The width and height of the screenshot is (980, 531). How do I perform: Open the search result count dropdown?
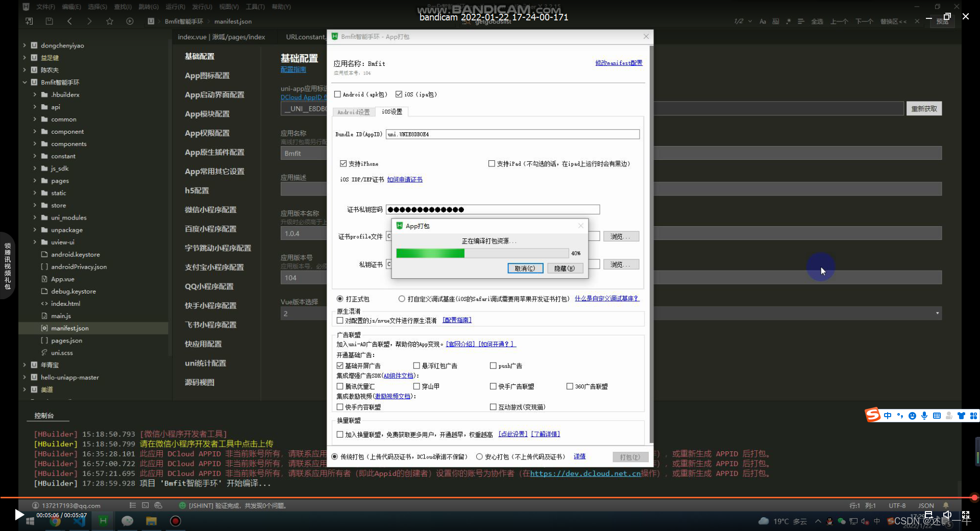point(750,21)
